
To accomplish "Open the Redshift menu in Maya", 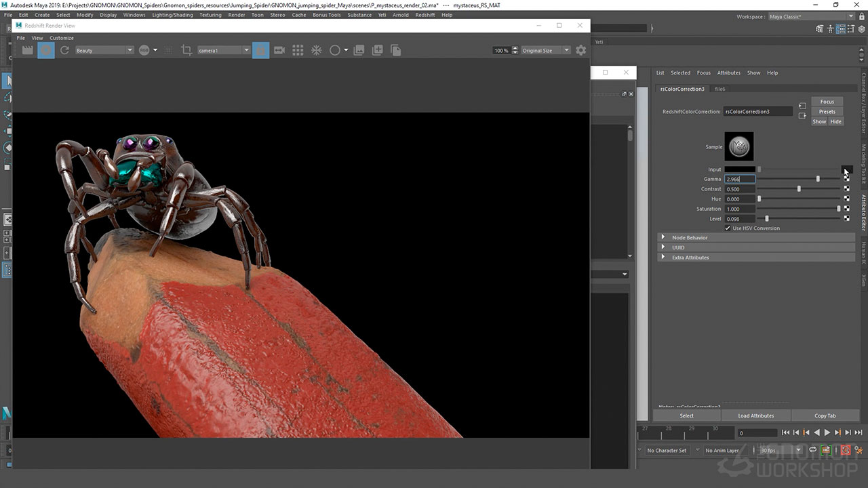I will coord(425,14).
